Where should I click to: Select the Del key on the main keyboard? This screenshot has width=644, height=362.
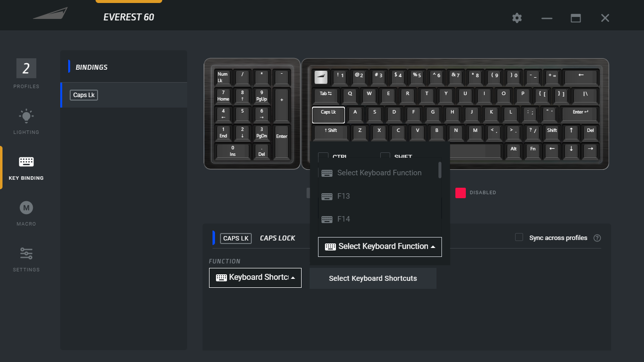coord(590,132)
